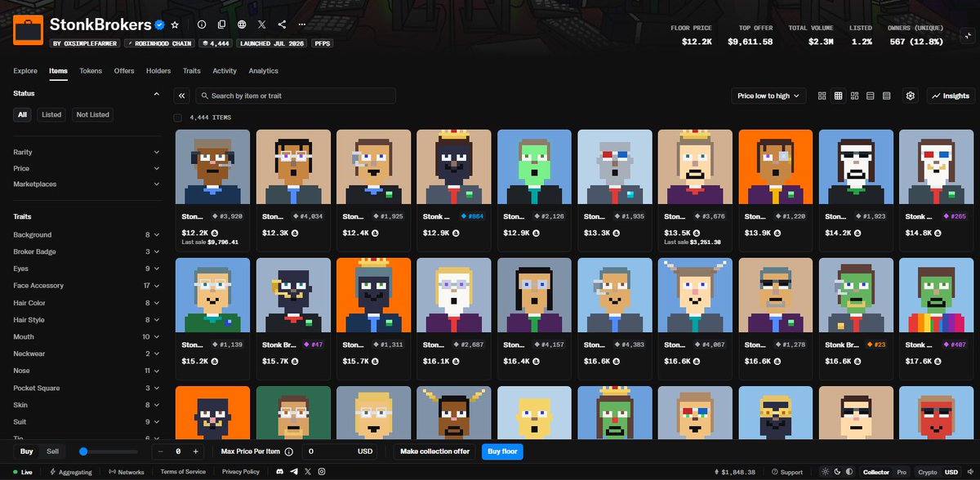Viewport: 980px width, 480px height.
Task: Increase item quantity with the plus button
Action: click(195, 451)
